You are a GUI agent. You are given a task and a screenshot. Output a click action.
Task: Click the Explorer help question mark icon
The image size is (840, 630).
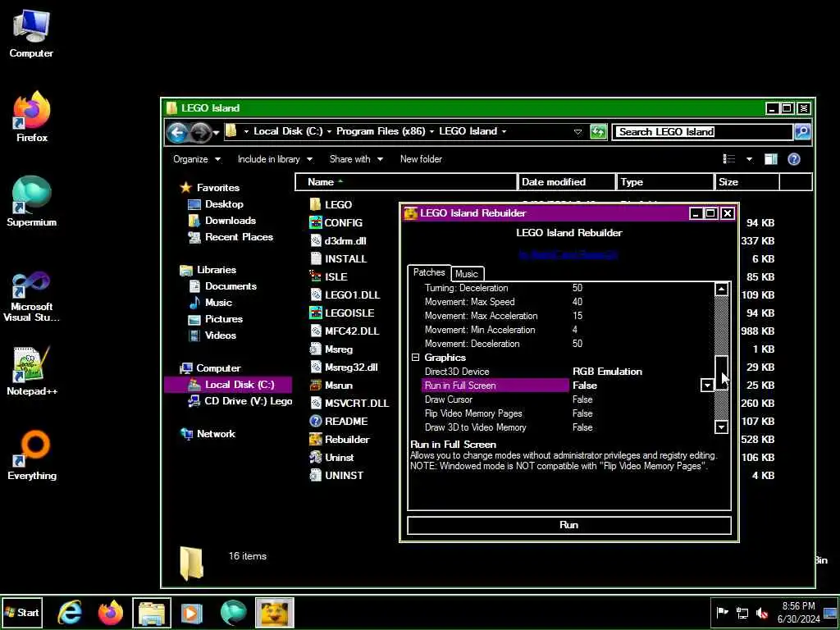[794, 158]
